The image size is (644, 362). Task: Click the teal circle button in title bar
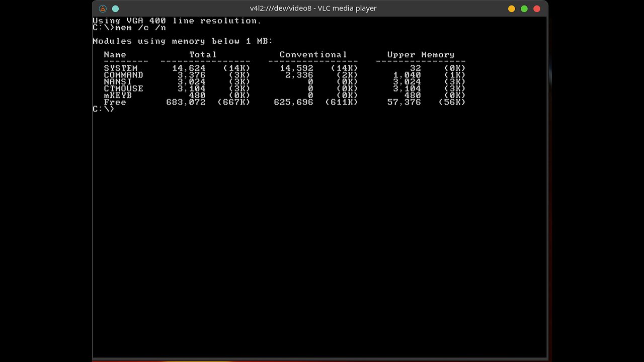point(115,9)
